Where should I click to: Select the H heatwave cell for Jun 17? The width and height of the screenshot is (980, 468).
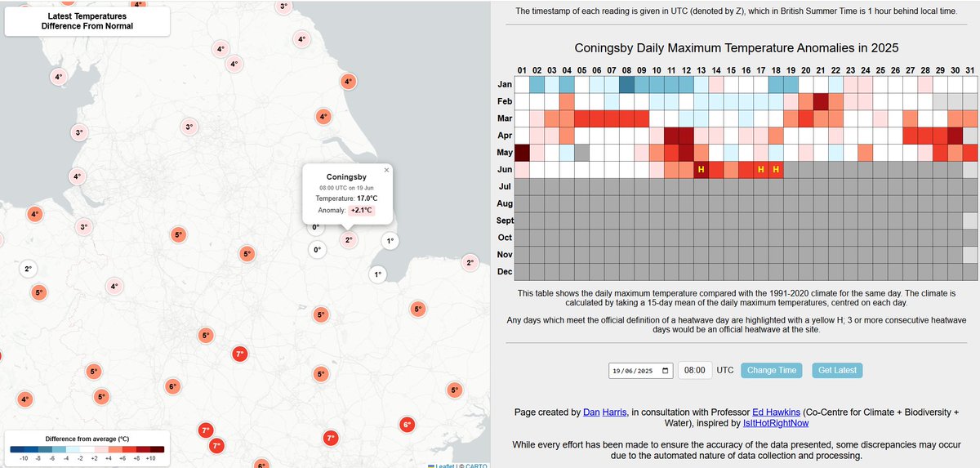760,169
